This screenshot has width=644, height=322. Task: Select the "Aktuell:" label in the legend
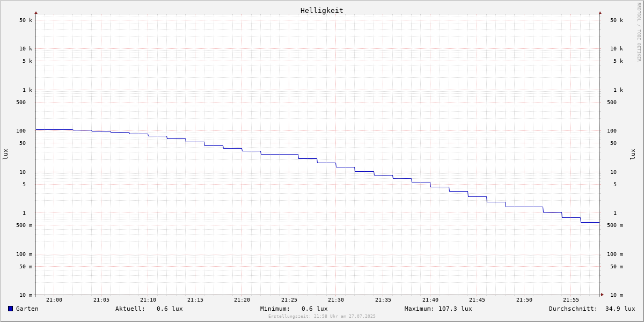pyautogui.click(x=130, y=309)
